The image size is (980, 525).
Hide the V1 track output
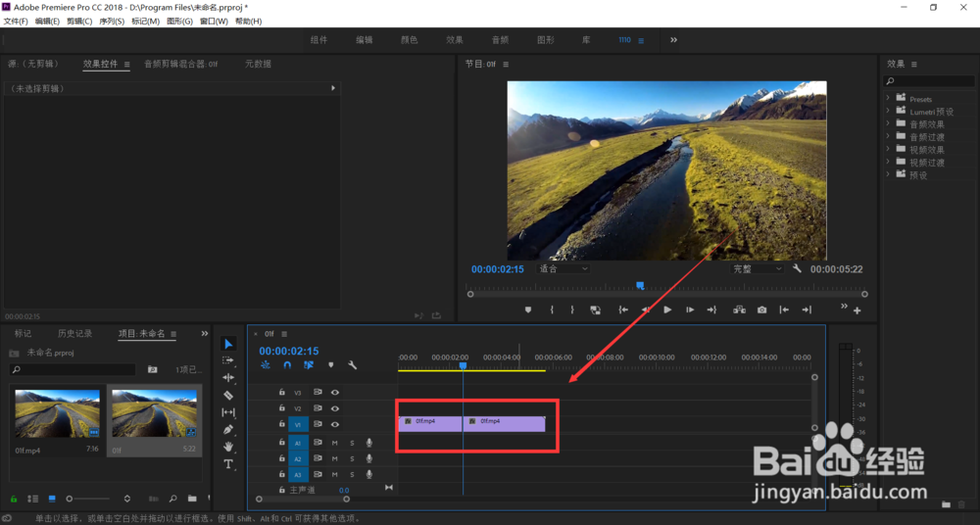click(335, 424)
